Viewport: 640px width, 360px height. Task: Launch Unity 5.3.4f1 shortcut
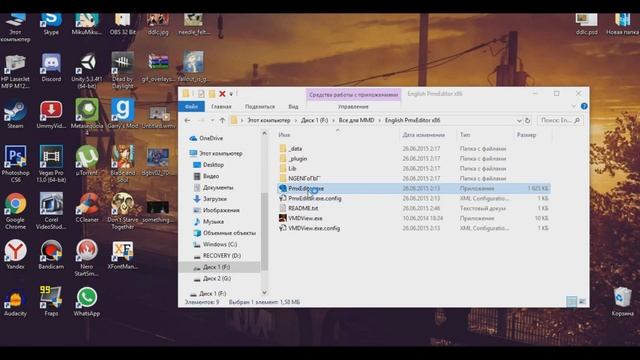[87, 71]
